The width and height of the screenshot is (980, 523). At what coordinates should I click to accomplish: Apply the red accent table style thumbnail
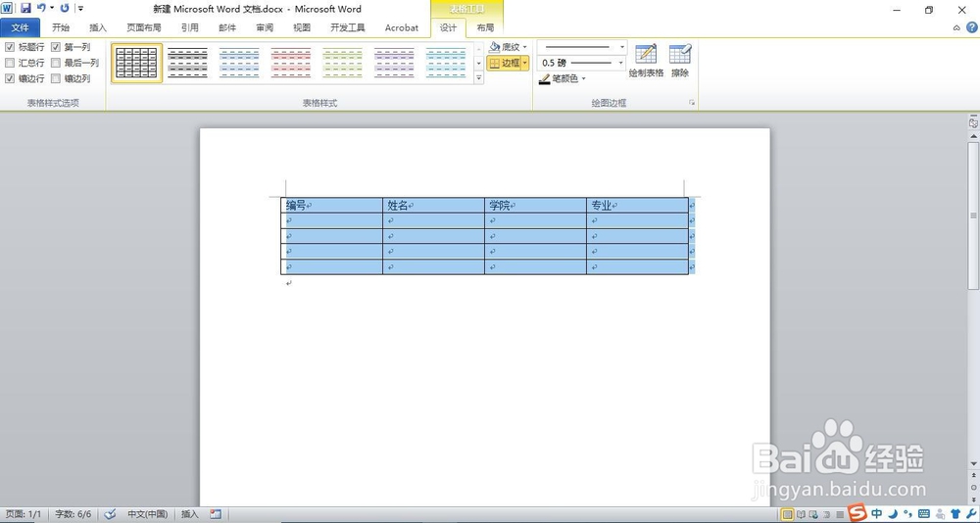(x=291, y=63)
